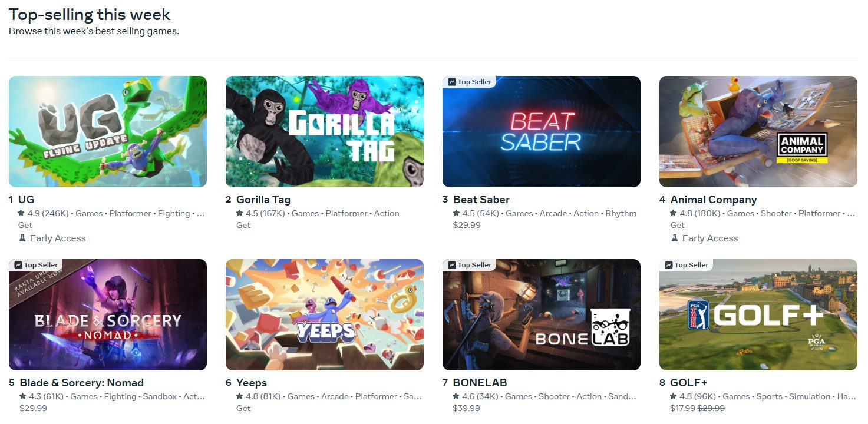
Task: Select the Blade & Sorcery: Nomad artwork
Action: coord(108,314)
